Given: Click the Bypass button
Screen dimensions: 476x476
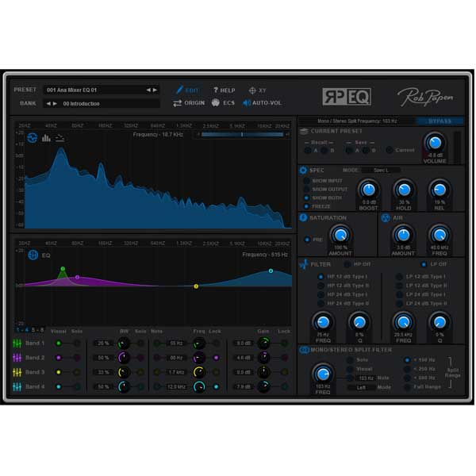Looking at the screenshot, I should [x=440, y=121].
